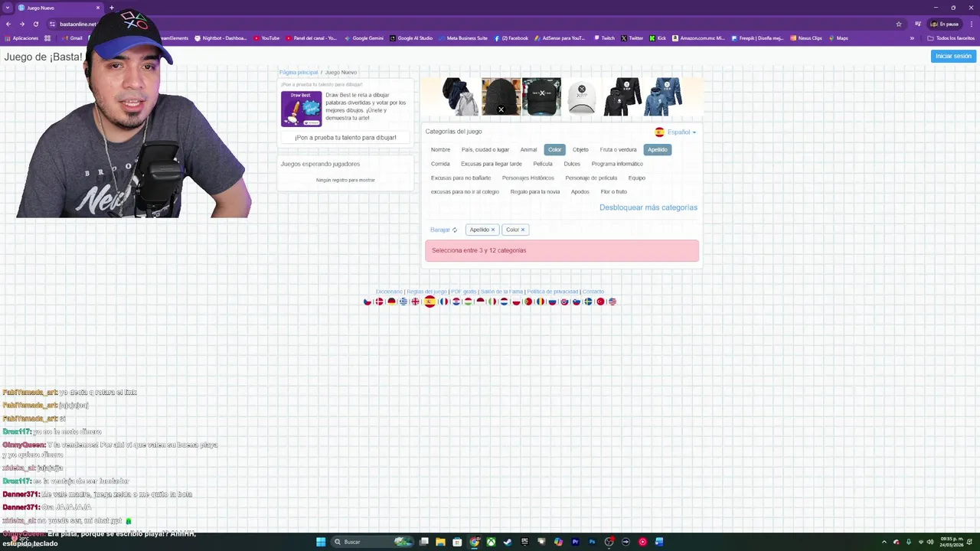980x551 pixels.
Task: Toggle the Comida category
Action: [440, 164]
